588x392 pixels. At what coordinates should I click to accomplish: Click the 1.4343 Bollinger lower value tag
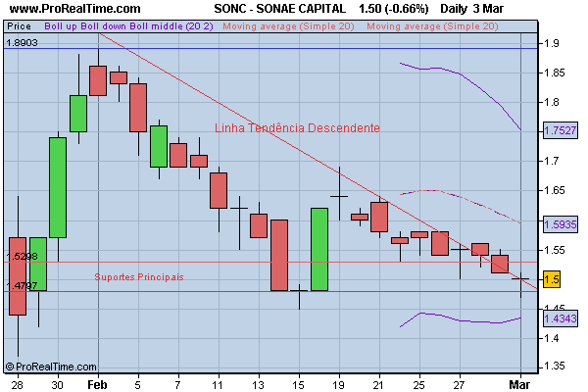point(561,318)
